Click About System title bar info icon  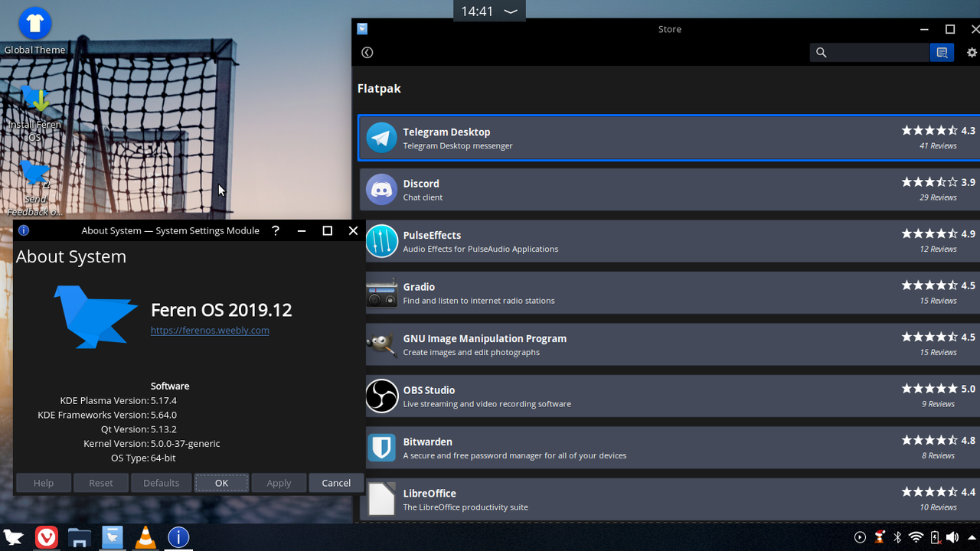(24, 230)
